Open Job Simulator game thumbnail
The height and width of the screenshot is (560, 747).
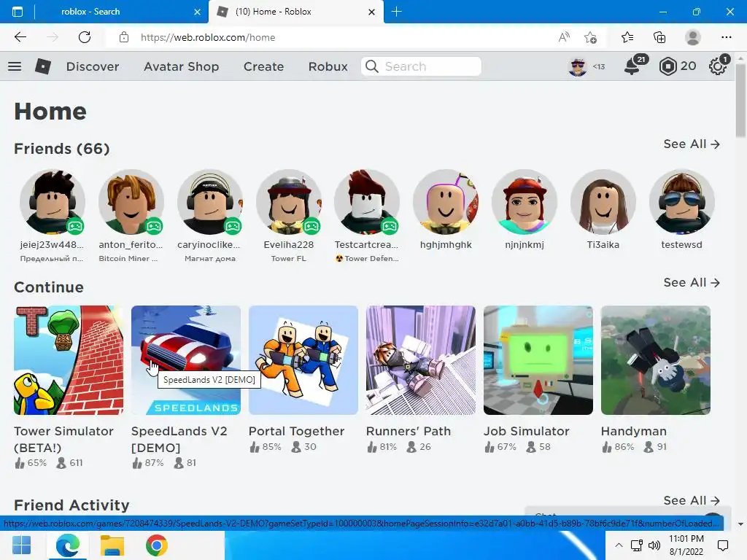point(538,360)
